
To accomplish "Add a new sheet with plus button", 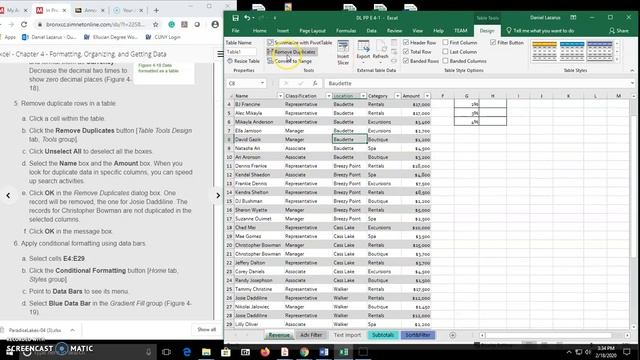I will (x=452, y=335).
